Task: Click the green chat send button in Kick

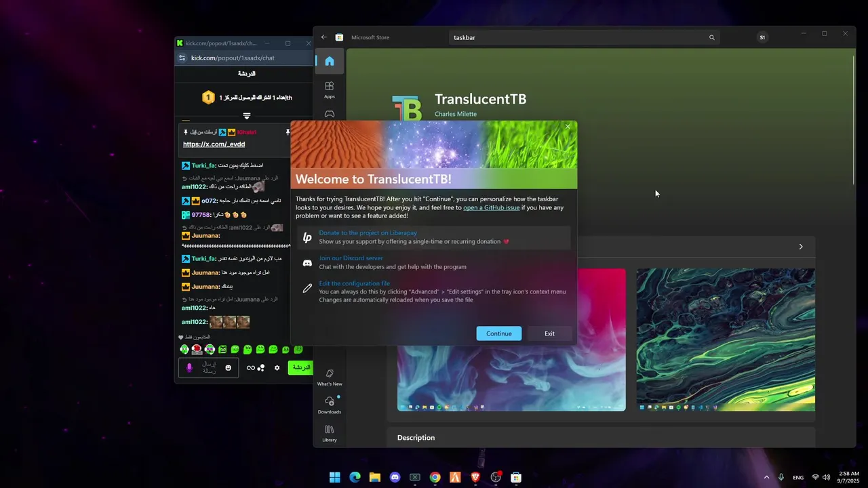Action: (x=300, y=367)
